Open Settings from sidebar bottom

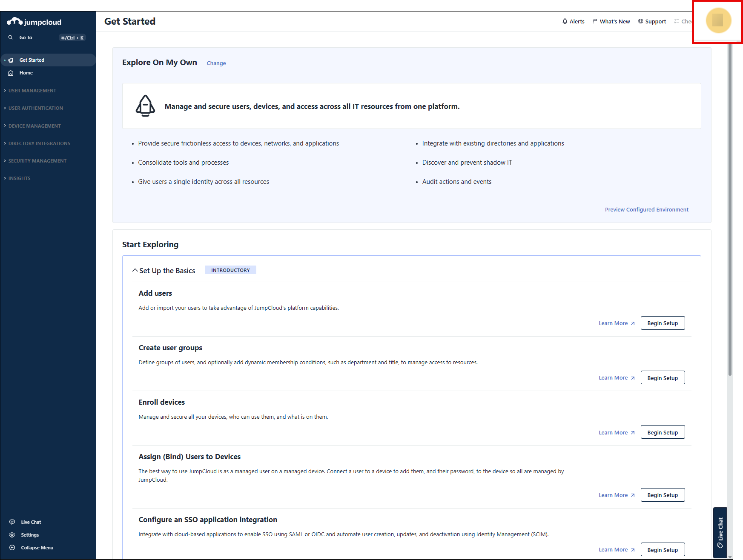30,535
